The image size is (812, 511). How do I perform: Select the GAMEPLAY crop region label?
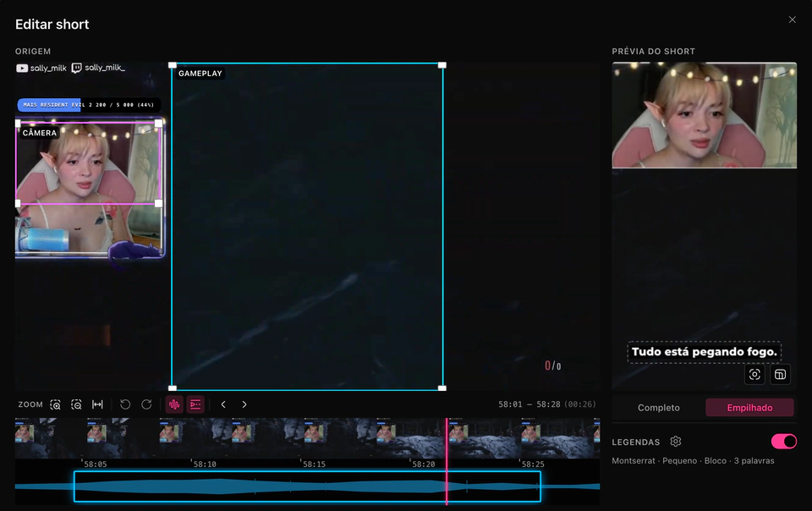[200, 74]
